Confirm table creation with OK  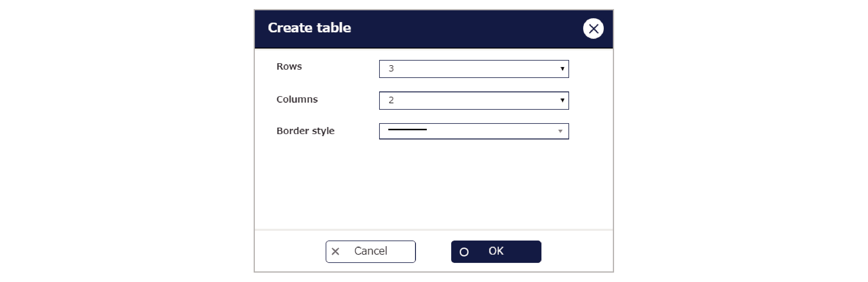pyautogui.click(x=495, y=251)
